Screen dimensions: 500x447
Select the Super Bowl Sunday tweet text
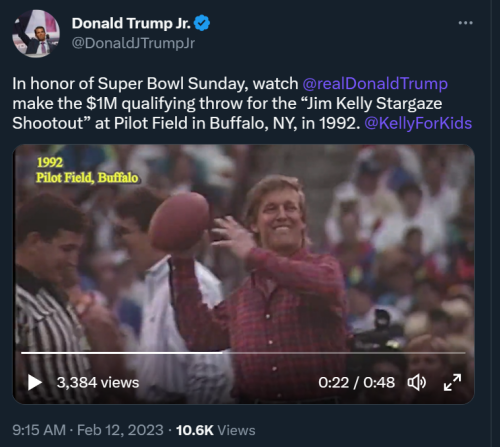coord(242,103)
